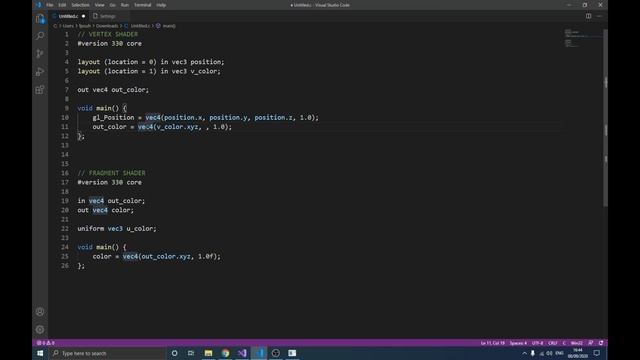Open the Help menu
Screen dimensions: 640x360
coord(161,5)
